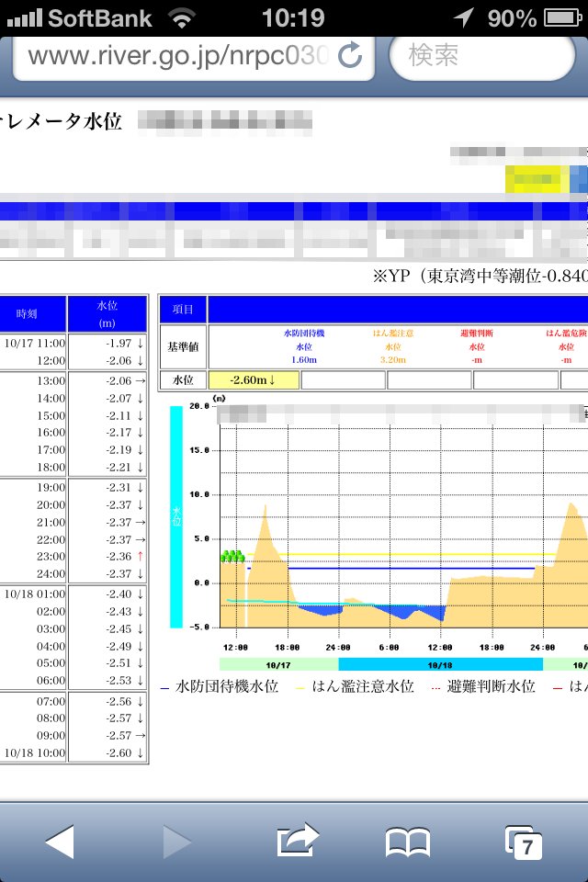Image resolution: width=588 pixels, height=882 pixels.
Task: Tap the location arrow in status bar
Action: (464, 17)
